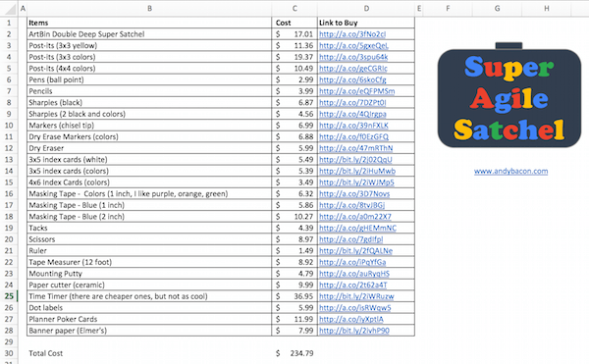Select column C header
The image size is (589, 364).
pos(294,8)
